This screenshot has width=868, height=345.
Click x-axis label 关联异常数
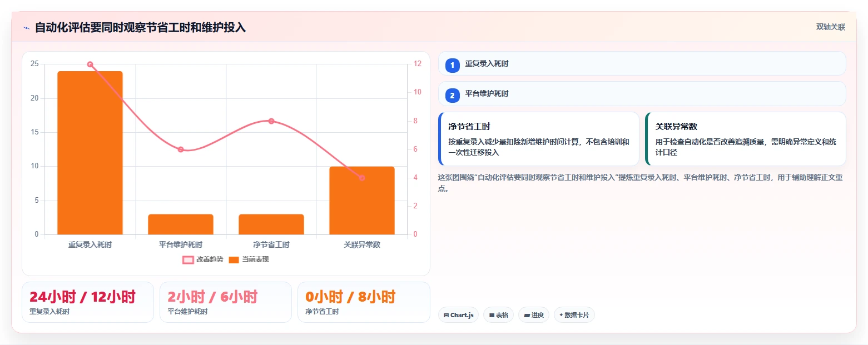coord(362,244)
